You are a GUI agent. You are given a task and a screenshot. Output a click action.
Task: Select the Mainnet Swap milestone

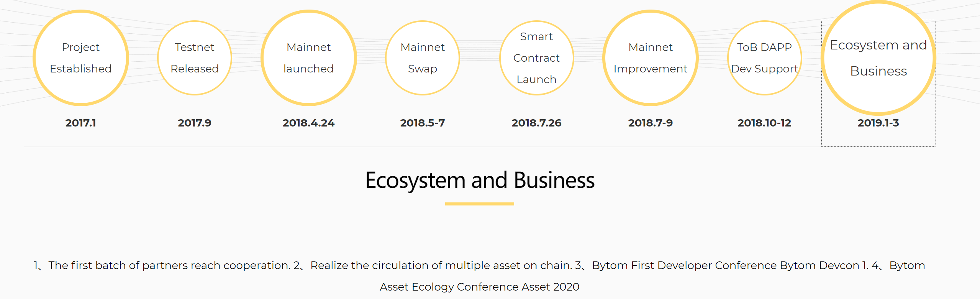422,58
